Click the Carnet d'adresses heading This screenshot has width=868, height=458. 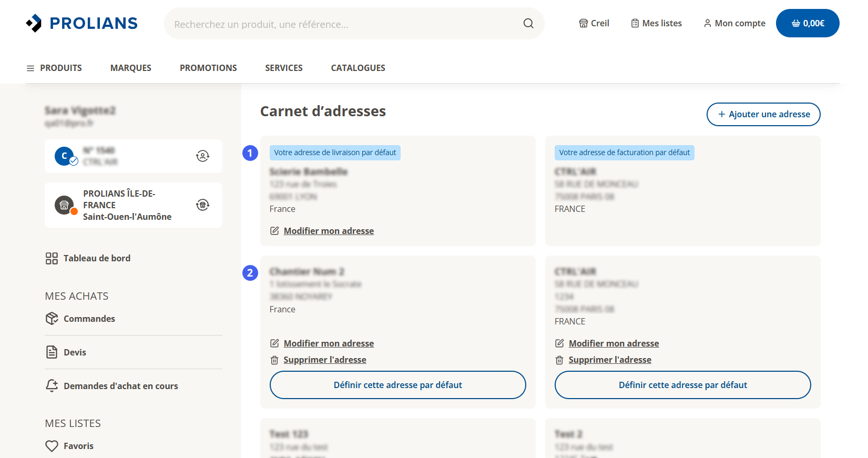click(x=323, y=111)
